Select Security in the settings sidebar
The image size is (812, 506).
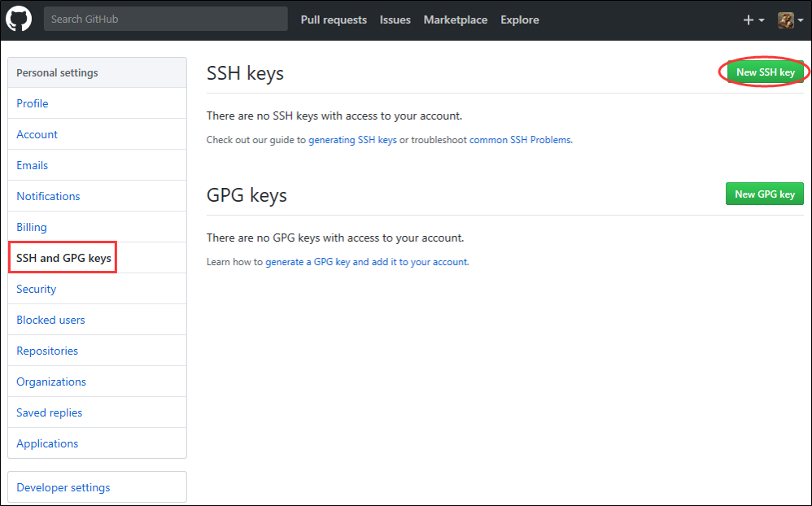coord(97,289)
